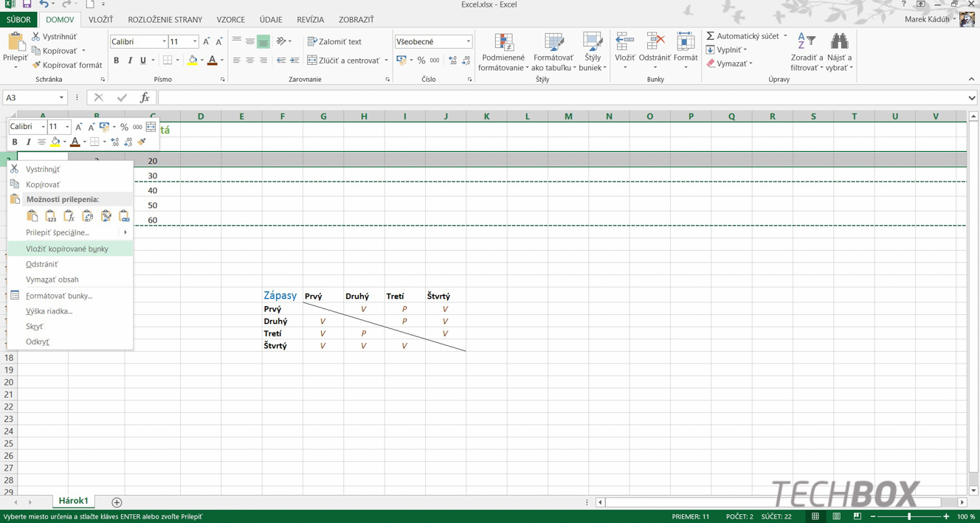
Task: Select column K header
Action: coord(486,117)
